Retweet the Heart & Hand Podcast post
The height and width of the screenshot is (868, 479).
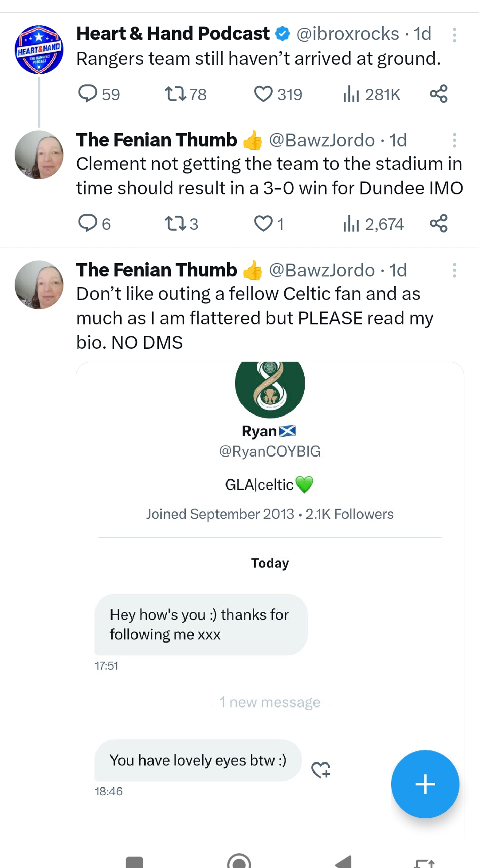point(176,94)
